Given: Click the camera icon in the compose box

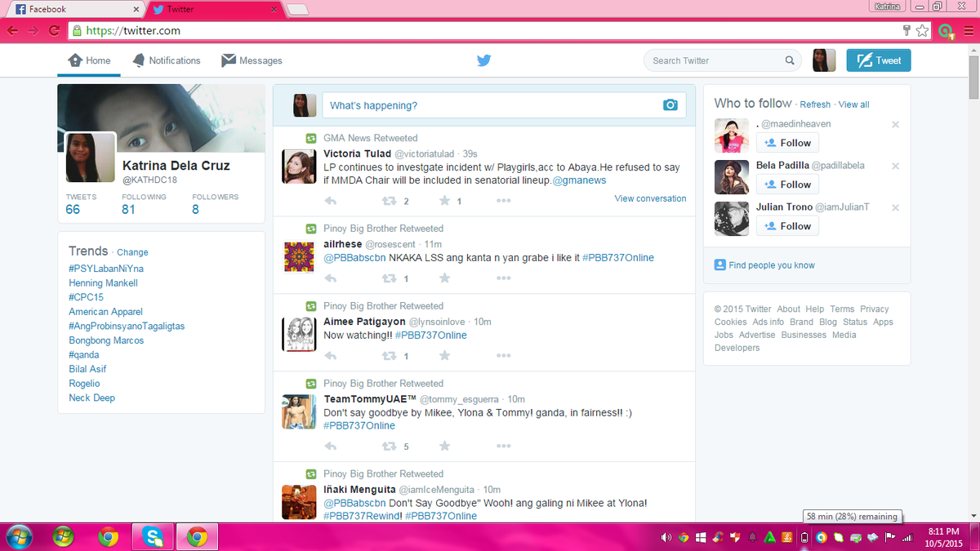Looking at the screenshot, I should pyautogui.click(x=670, y=104).
